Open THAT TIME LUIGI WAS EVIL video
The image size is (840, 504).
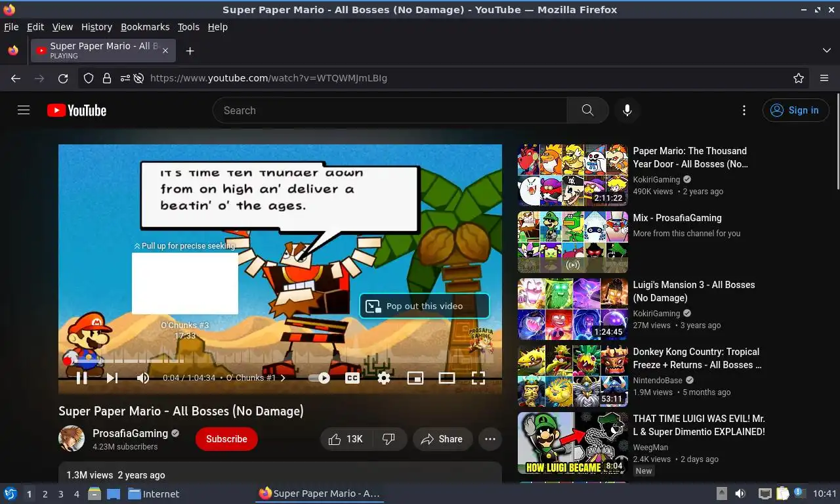pos(698,425)
